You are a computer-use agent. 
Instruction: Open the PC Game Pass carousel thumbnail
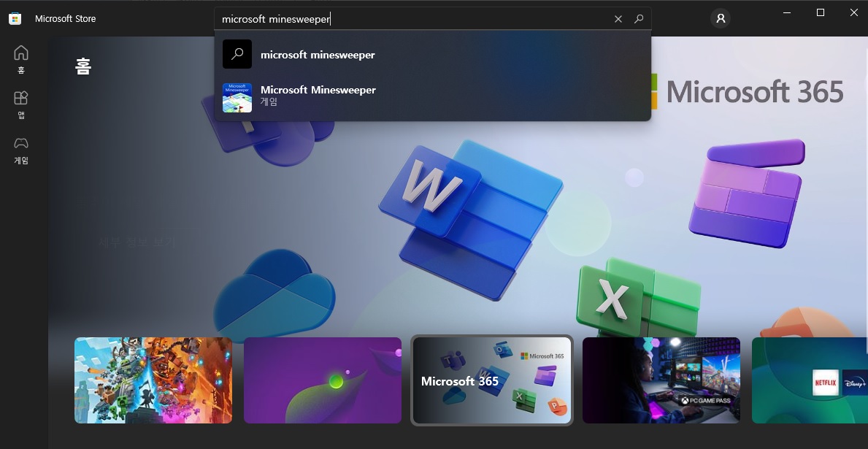[x=661, y=380]
